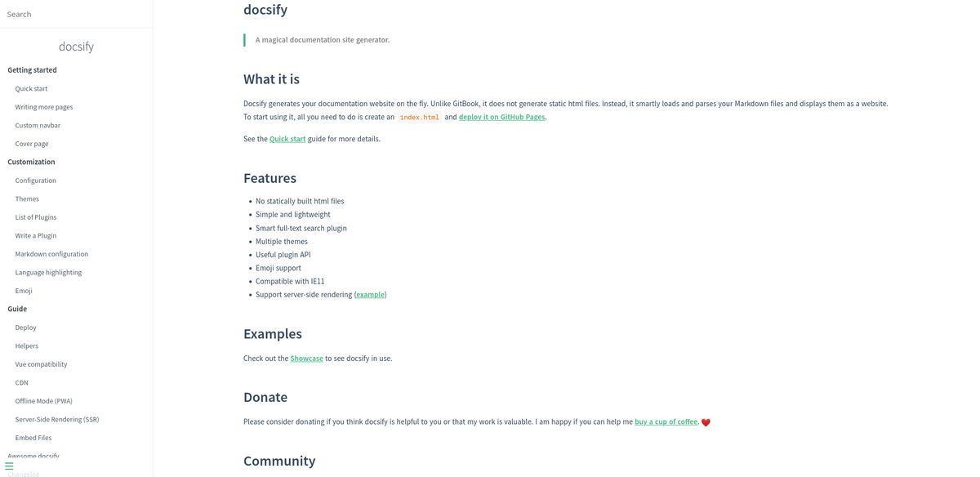
Task: Go to Language highlighting page
Action: click(48, 272)
